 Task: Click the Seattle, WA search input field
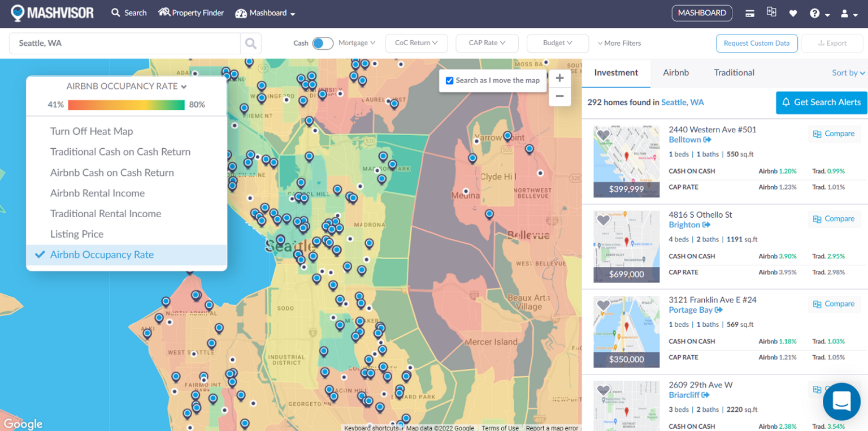(124, 43)
